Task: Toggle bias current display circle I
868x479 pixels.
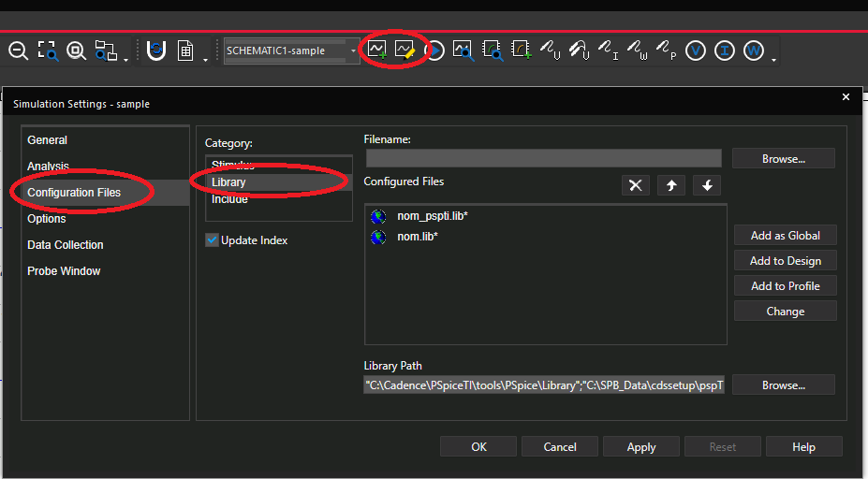Action: coord(724,51)
